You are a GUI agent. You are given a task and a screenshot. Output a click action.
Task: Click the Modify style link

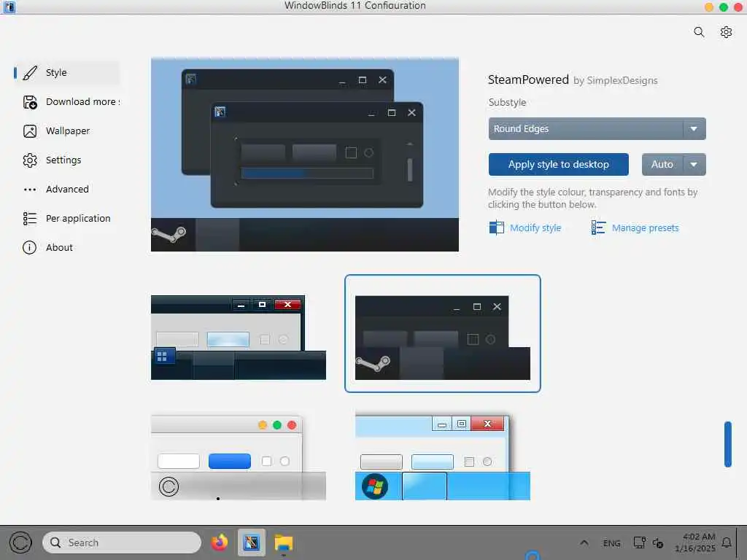[x=535, y=228]
